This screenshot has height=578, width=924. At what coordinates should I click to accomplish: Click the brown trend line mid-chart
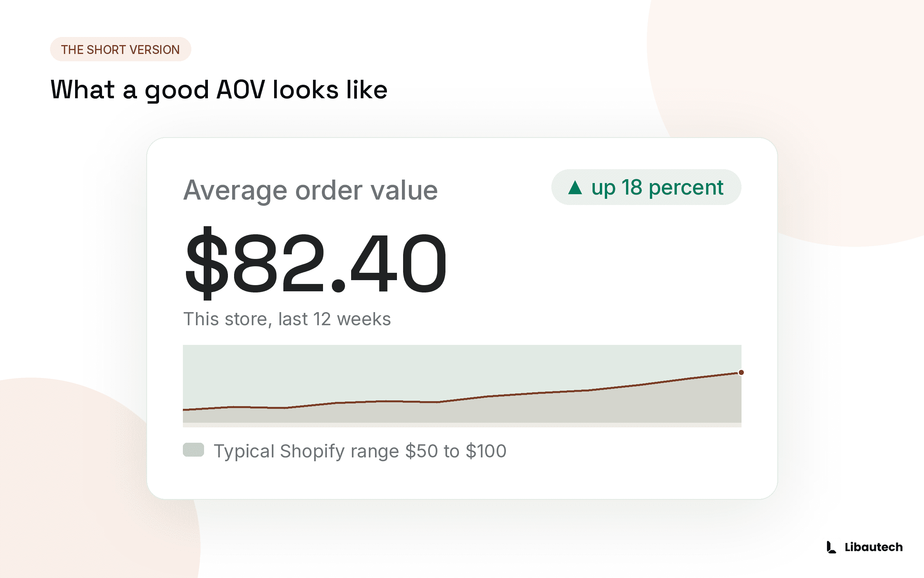[x=462, y=399]
